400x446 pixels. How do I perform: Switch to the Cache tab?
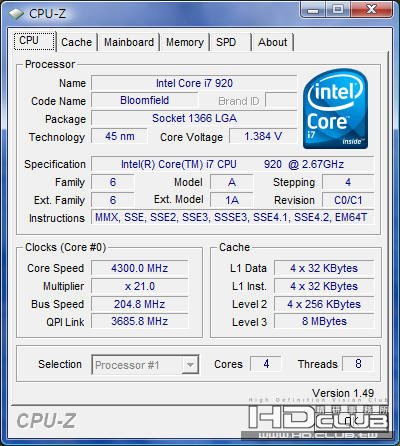click(76, 42)
